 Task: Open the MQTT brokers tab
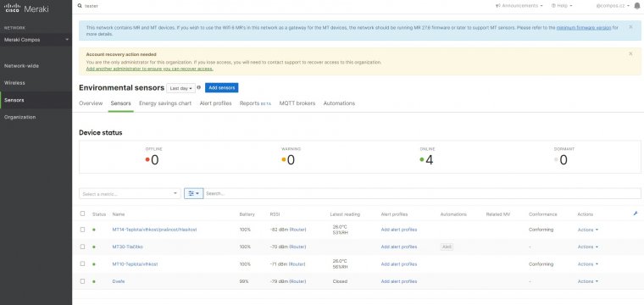coord(297,103)
